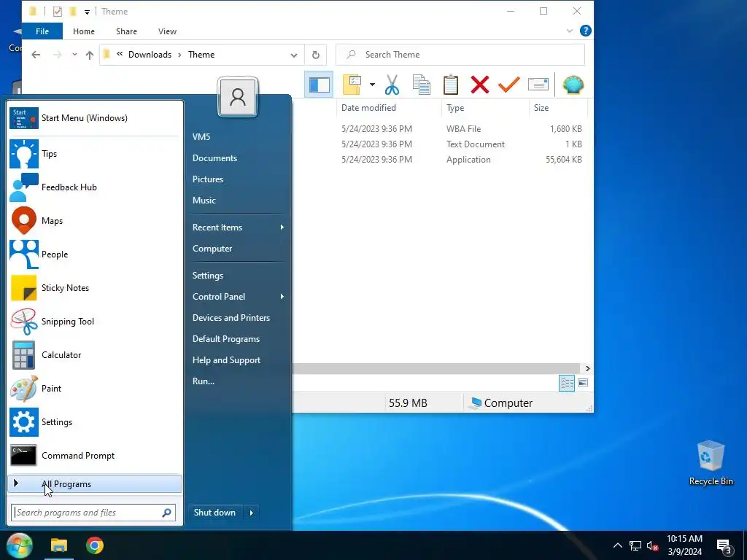Expand Recent Items submenu arrow
This screenshot has height=560, width=747.
(282, 227)
